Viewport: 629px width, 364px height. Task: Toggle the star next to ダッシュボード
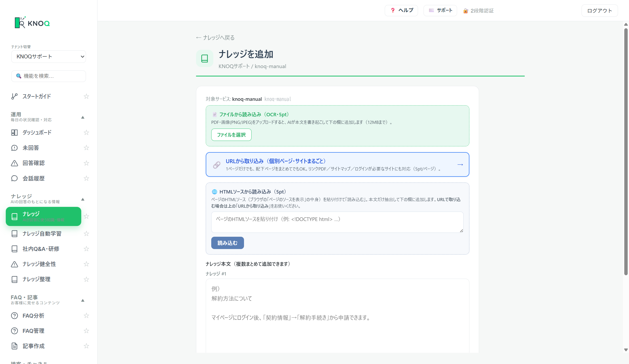[86, 133]
